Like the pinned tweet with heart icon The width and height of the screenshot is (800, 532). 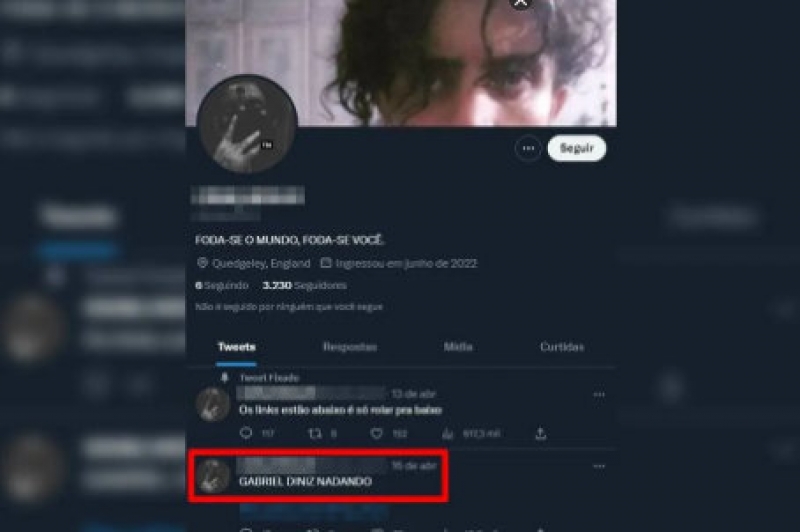(377, 434)
